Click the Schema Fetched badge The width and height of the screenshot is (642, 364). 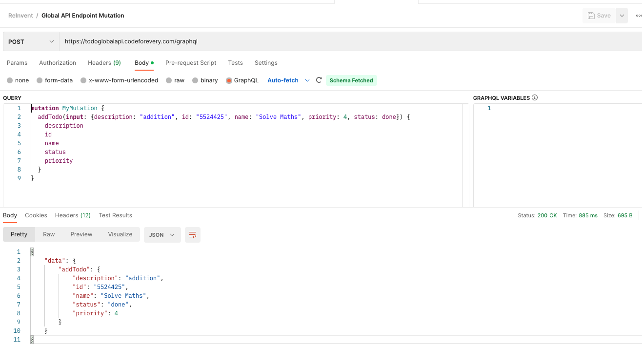[351, 80]
